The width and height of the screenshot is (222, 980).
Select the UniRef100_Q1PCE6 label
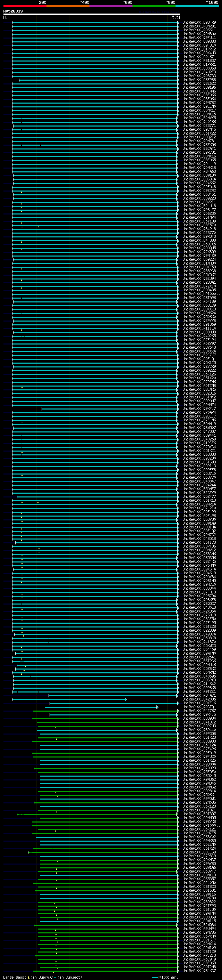click(199, 443)
